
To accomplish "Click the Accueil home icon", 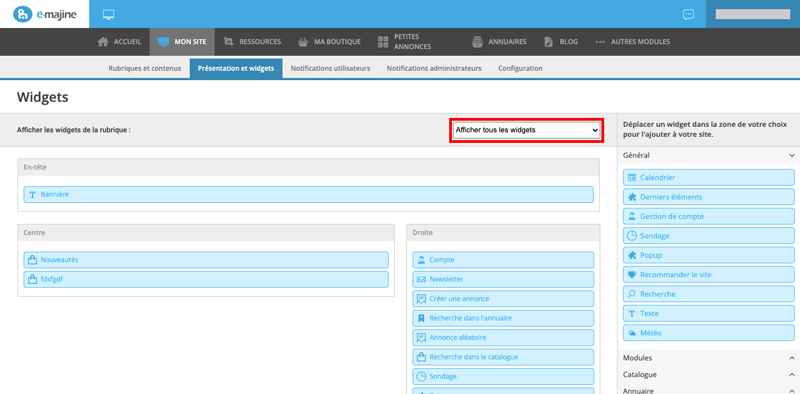I will click(103, 42).
